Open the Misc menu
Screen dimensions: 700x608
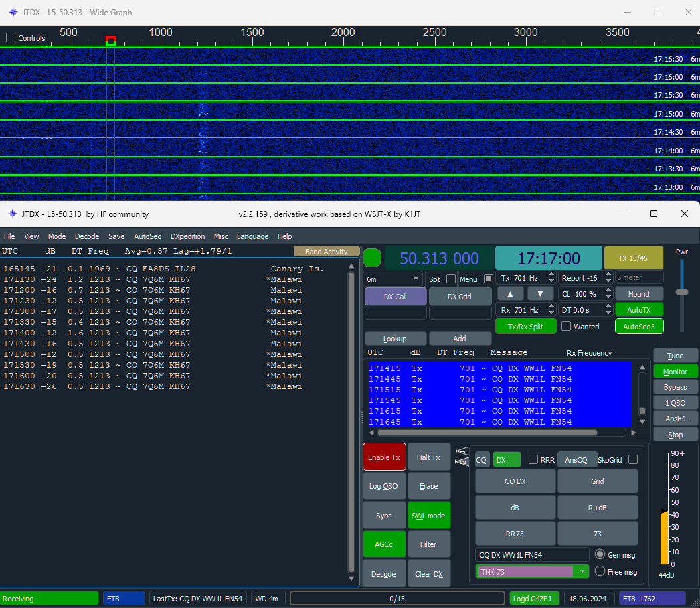click(x=221, y=236)
